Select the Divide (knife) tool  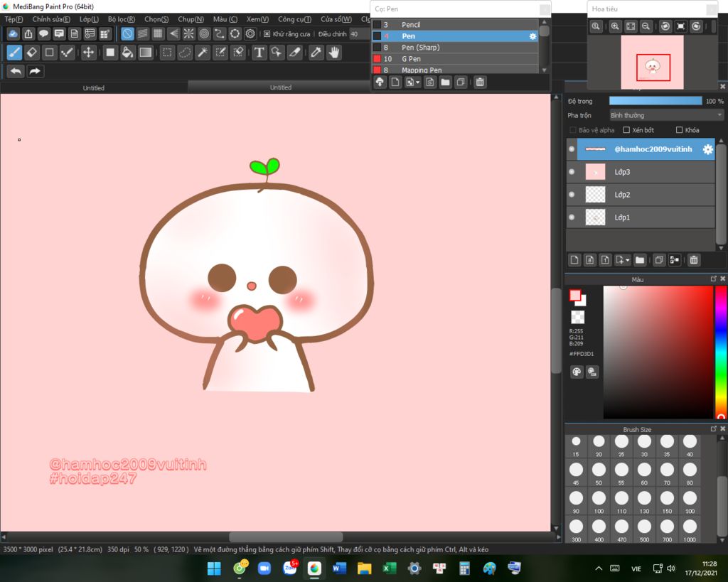click(x=295, y=53)
